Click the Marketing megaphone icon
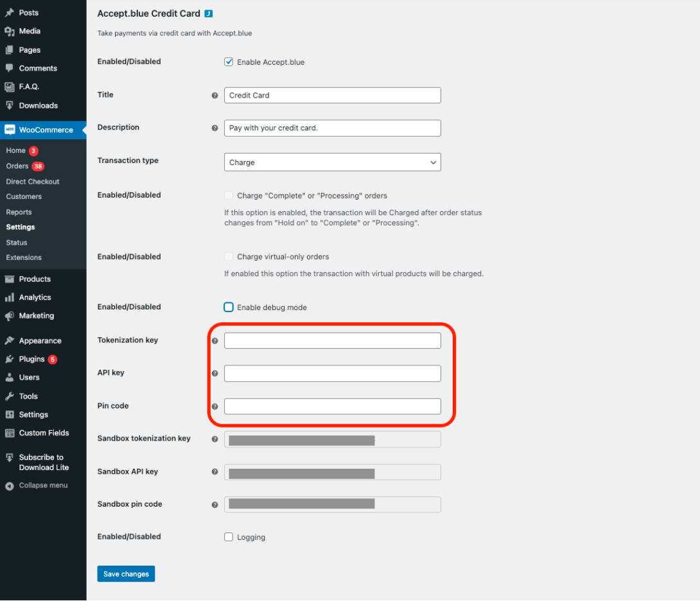Screen dimensions: 700x601 coord(10,316)
